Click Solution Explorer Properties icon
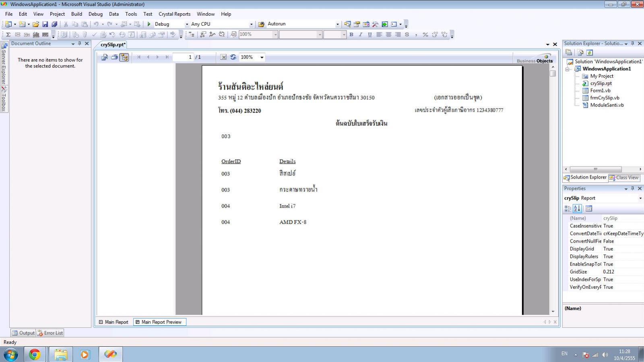Screen dimensions: 644x362 click(x=569, y=53)
